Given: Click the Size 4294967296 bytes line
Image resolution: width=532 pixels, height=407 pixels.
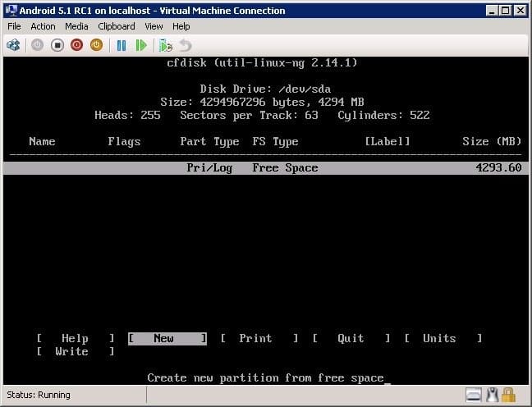Looking at the screenshot, I should pyautogui.click(x=262, y=102).
